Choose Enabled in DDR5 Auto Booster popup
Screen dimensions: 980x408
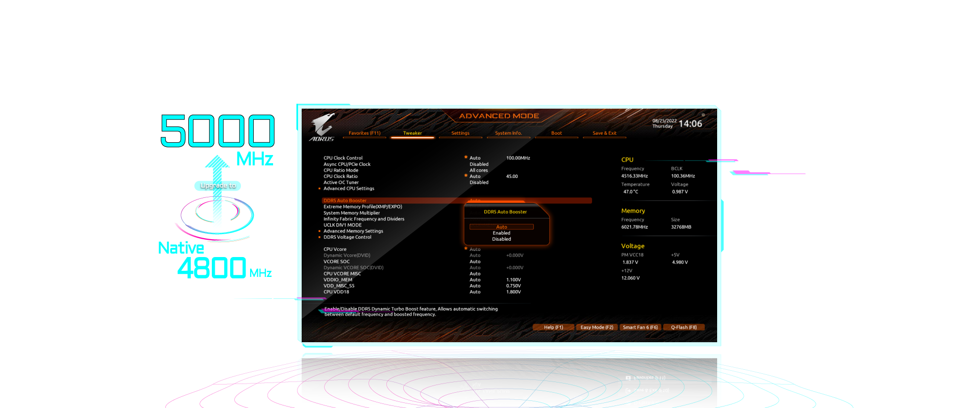pos(502,233)
